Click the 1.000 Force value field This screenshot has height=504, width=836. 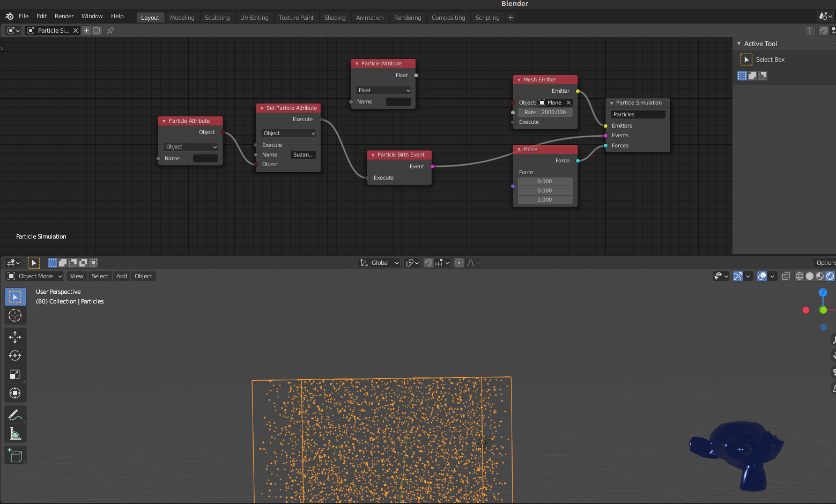click(545, 200)
